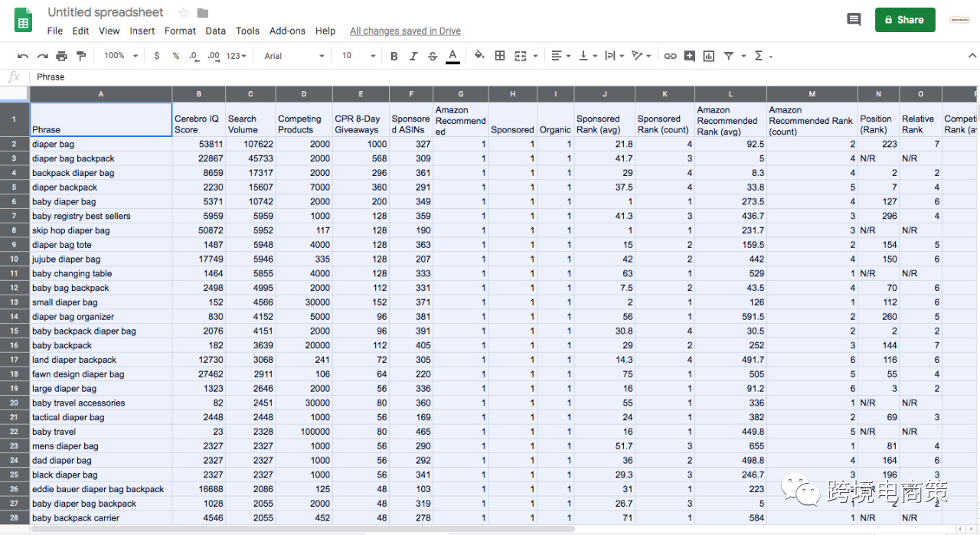The image size is (980, 535).
Task: Click the move to folder icon
Action: click(202, 12)
